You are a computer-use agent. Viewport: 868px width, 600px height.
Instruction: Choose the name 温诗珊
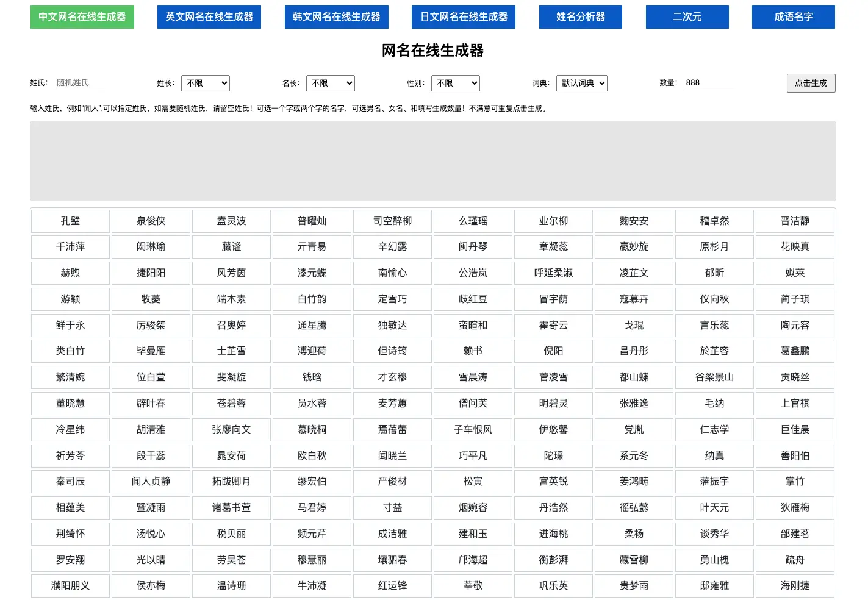[232, 586]
